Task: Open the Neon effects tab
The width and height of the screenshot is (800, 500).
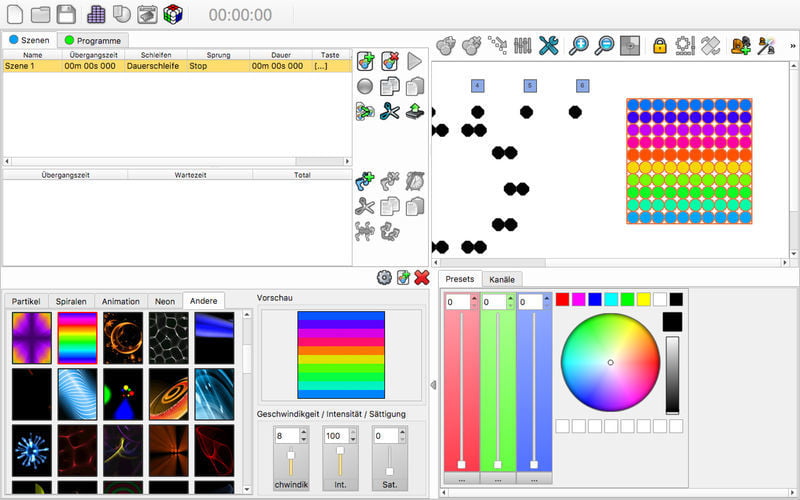Action: 165,302
